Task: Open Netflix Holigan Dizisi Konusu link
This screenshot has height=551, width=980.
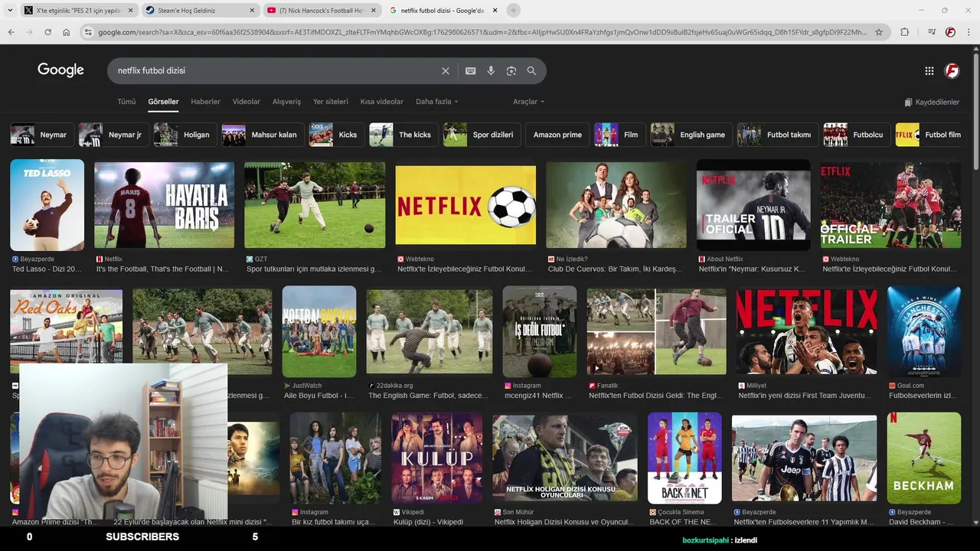Action: coord(564,522)
